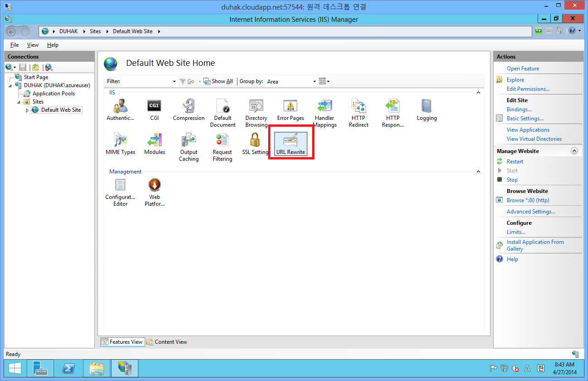This screenshot has width=588, height=381.
Task: Open HTTP Response Headers feature
Action: tap(393, 113)
